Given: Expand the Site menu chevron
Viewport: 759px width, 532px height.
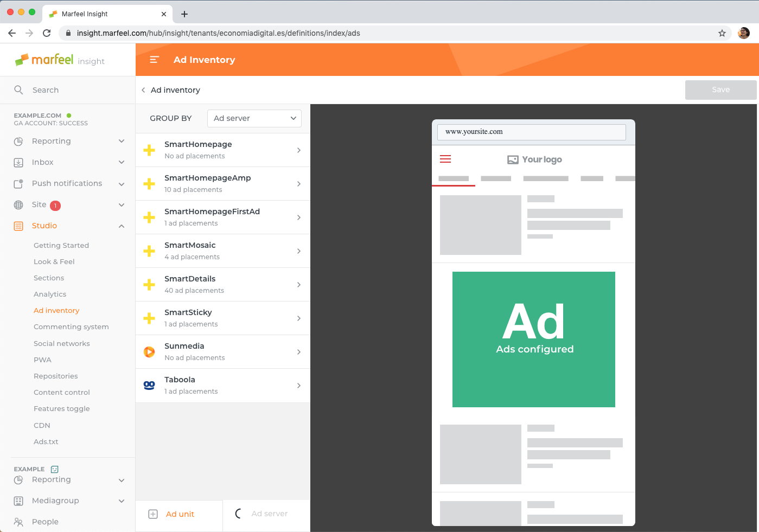Looking at the screenshot, I should pyautogui.click(x=122, y=205).
